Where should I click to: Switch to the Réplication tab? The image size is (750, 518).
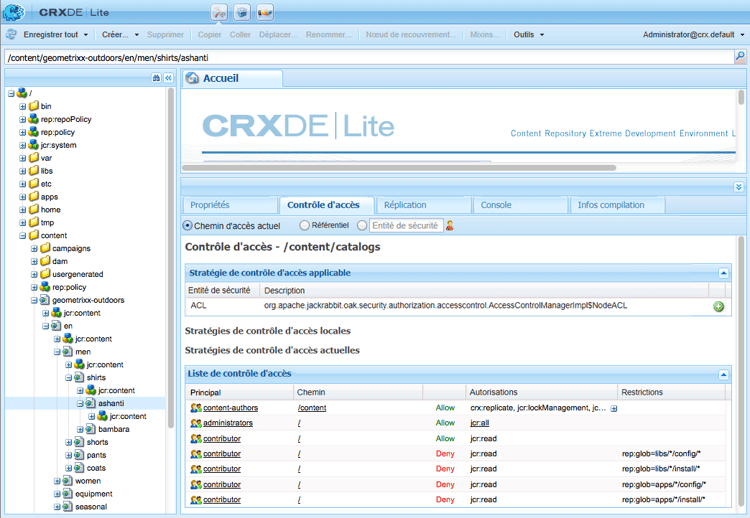[424, 205]
